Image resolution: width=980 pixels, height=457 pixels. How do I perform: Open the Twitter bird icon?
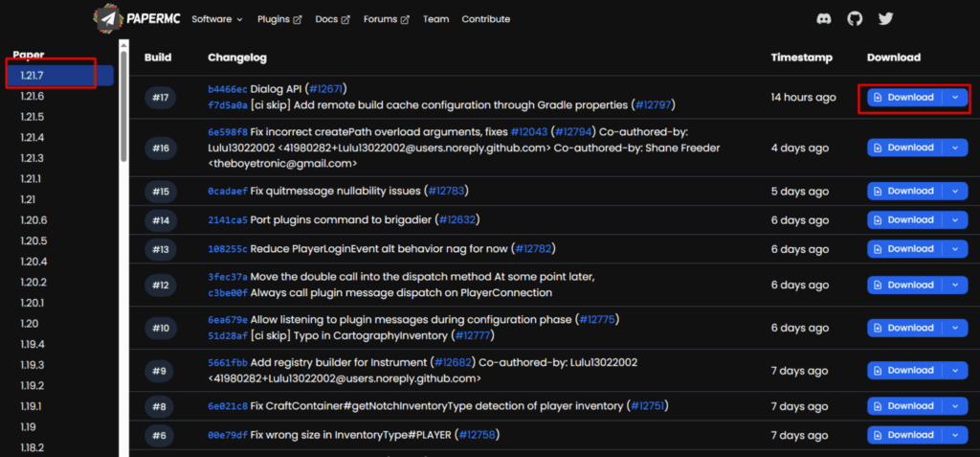click(x=885, y=19)
